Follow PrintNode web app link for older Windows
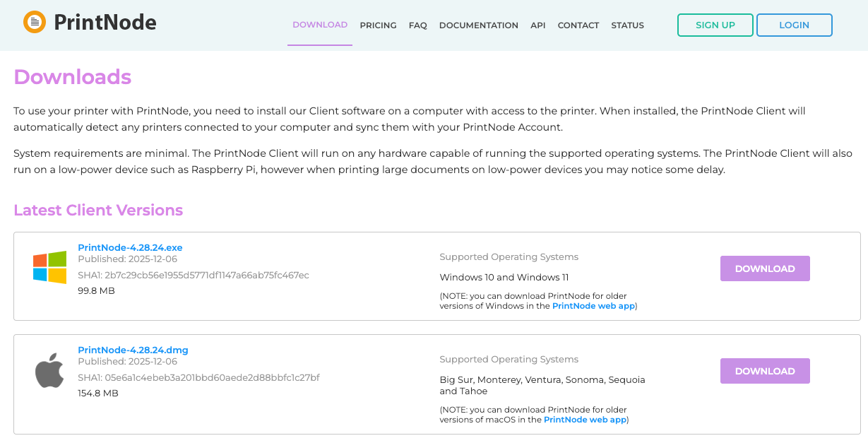The image size is (868, 443). [x=593, y=306]
